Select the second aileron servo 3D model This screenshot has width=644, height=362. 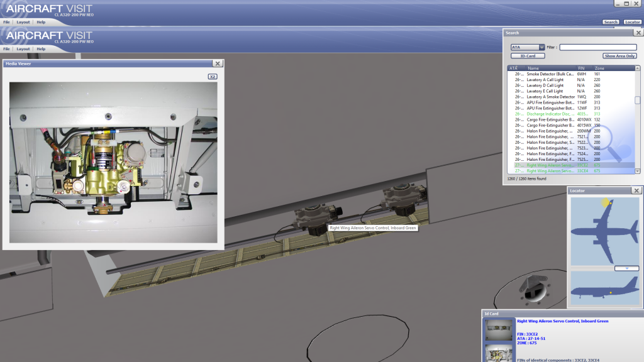click(x=403, y=200)
